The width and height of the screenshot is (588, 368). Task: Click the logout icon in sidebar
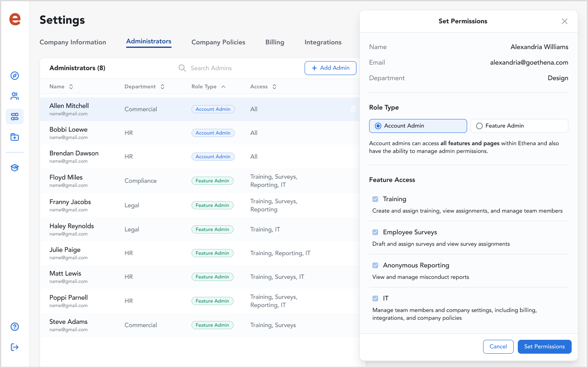[15, 347]
